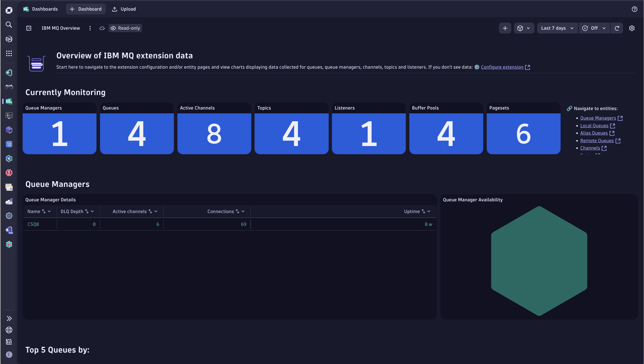644x364 pixels.
Task: Click the Active channels value 6
Action: coord(158,225)
